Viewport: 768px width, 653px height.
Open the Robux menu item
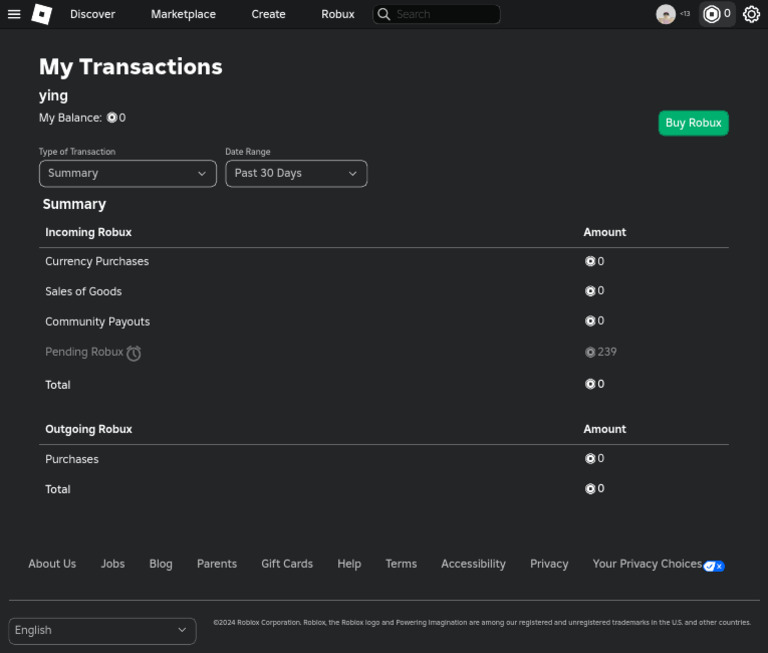pos(338,14)
